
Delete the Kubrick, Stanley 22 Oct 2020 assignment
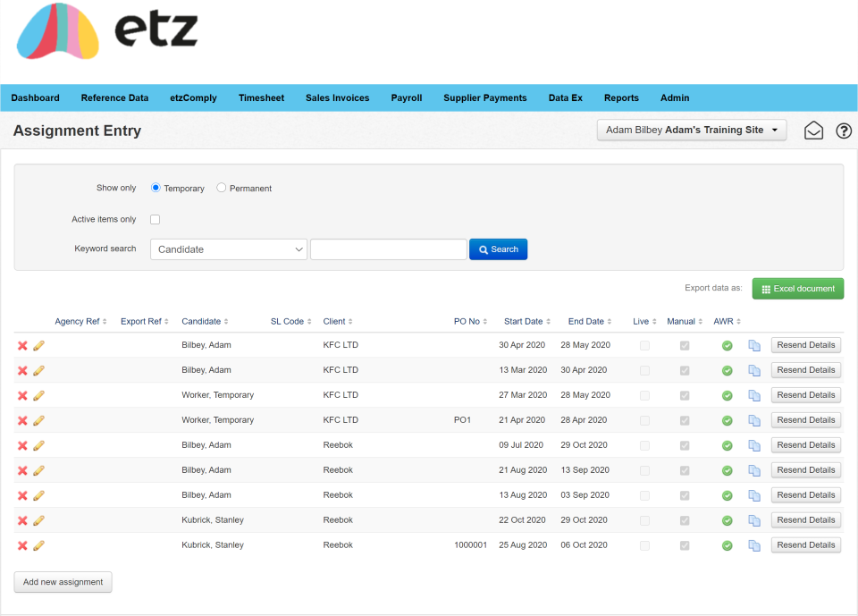[x=22, y=520]
